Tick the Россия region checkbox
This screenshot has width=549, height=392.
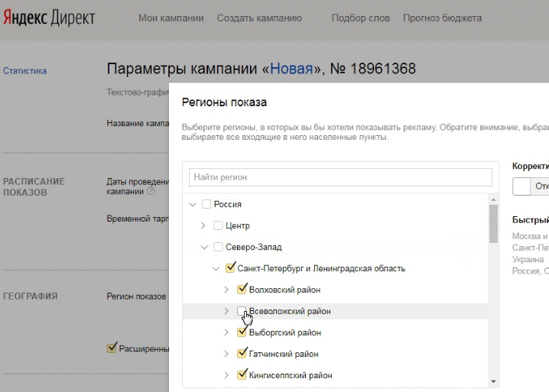(x=206, y=204)
